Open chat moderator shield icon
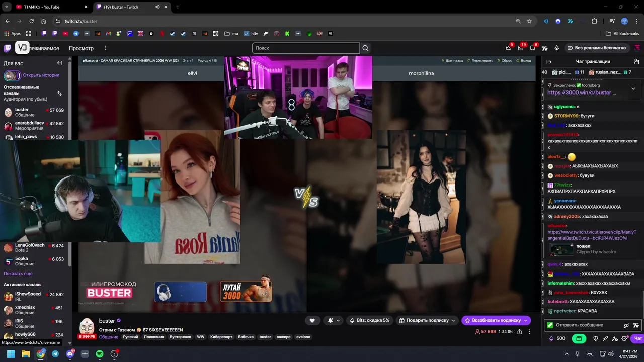The height and width of the screenshot is (362, 644). (x=596, y=338)
